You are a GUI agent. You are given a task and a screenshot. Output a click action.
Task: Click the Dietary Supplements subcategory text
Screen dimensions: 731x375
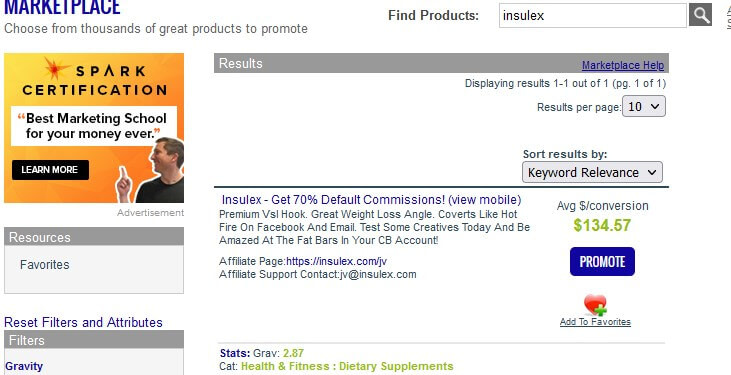[396, 366]
